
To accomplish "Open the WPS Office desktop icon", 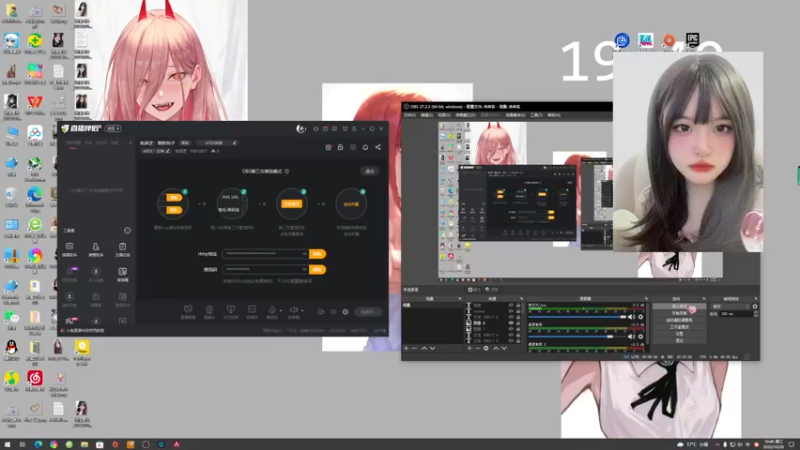I will pyautogui.click(x=35, y=104).
